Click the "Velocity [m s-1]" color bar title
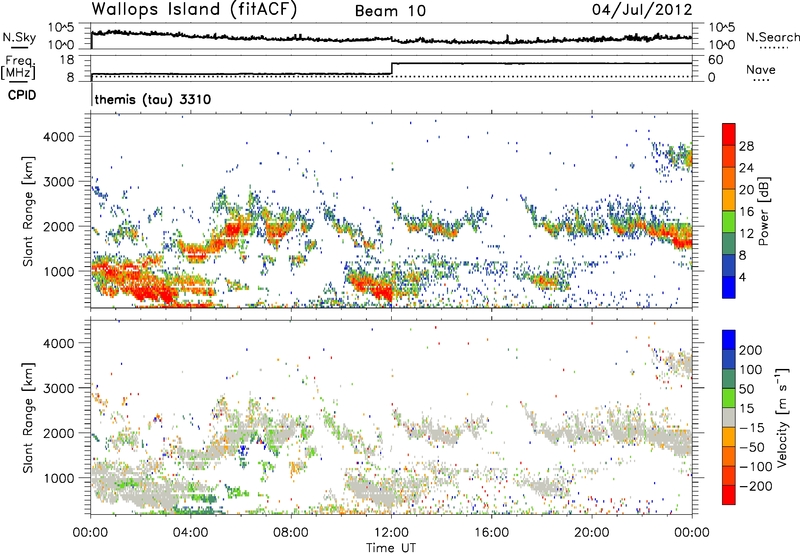800x554 pixels. [783, 417]
